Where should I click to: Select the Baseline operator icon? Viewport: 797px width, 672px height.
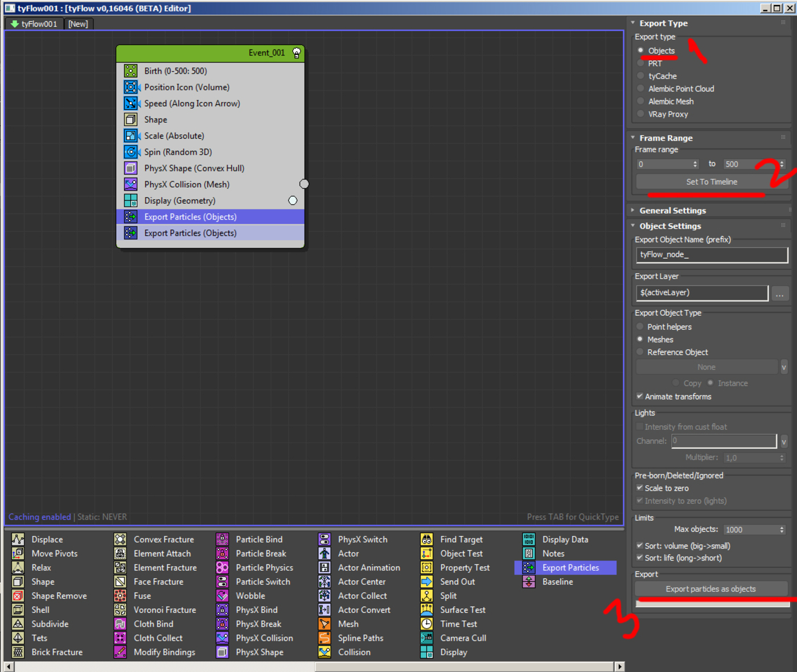click(x=529, y=582)
